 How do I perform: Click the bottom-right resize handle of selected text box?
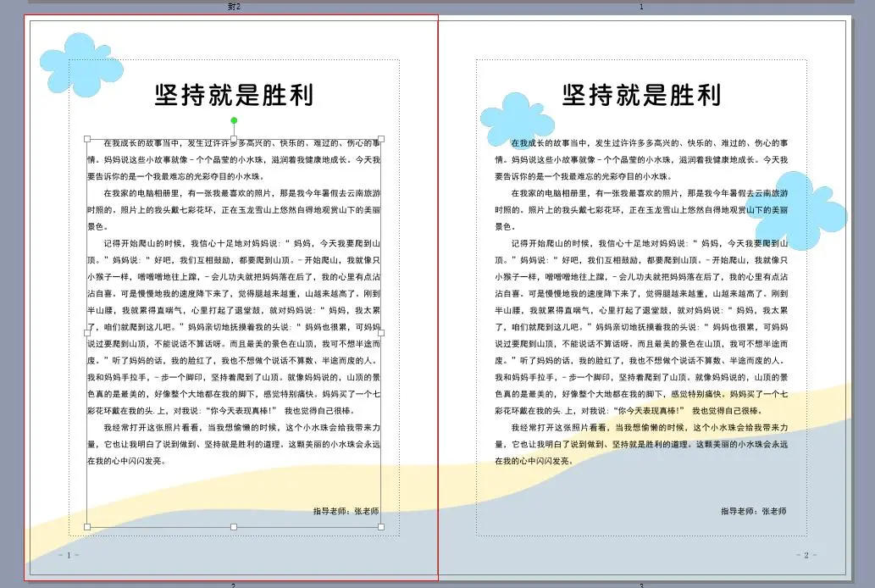coord(380,527)
